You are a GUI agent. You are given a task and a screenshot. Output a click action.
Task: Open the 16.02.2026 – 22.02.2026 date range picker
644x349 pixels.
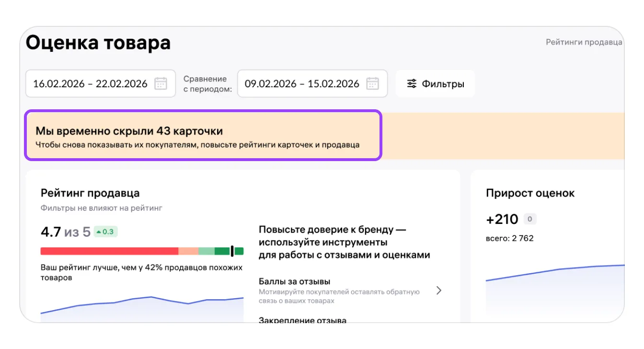coord(90,84)
